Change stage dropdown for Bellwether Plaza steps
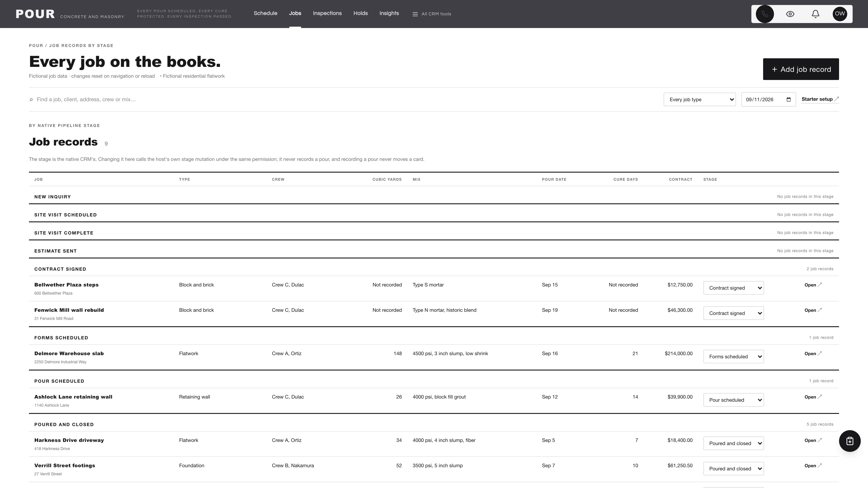The width and height of the screenshot is (868, 488). [x=733, y=288]
